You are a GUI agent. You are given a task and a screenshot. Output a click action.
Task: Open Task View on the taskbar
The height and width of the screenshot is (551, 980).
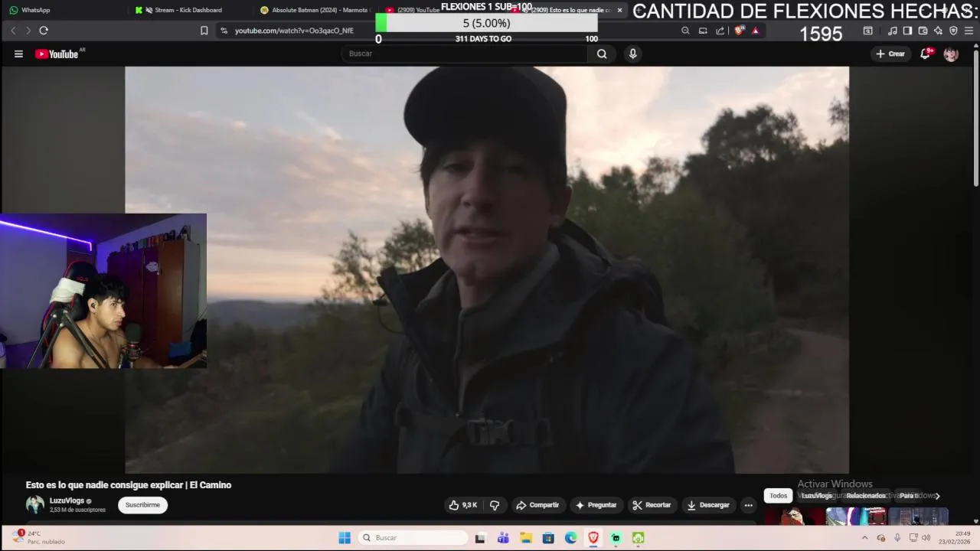coord(480,538)
